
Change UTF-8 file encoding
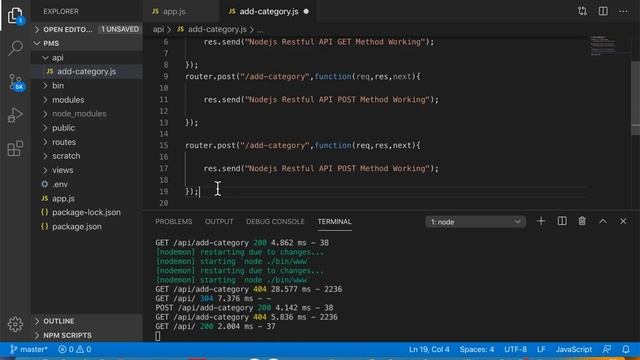coord(516,349)
